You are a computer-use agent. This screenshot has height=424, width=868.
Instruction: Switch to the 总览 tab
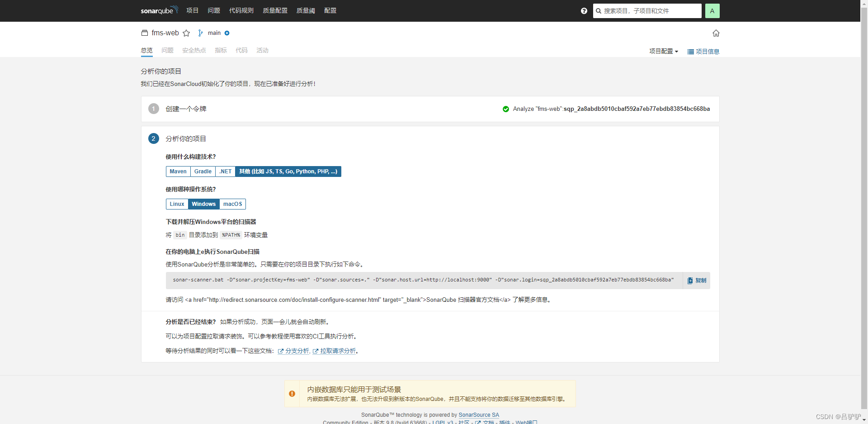146,50
